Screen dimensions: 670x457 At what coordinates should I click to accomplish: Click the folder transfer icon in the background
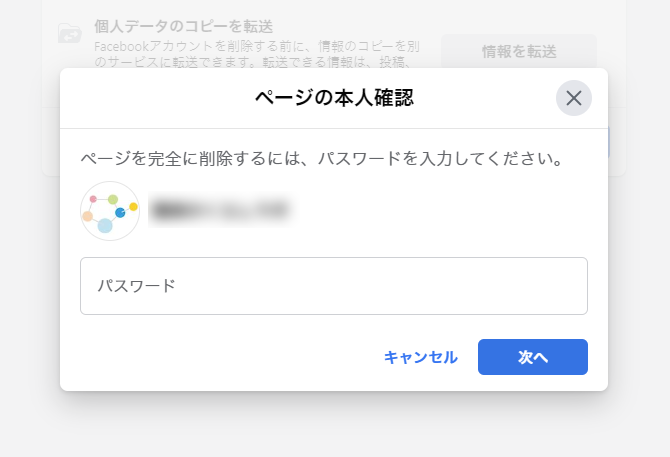pos(70,33)
